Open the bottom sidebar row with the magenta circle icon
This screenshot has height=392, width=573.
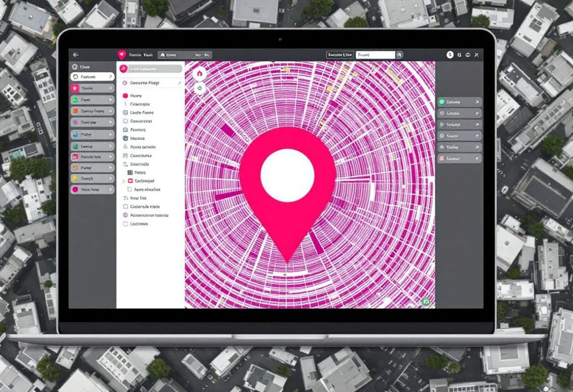pos(92,190)
